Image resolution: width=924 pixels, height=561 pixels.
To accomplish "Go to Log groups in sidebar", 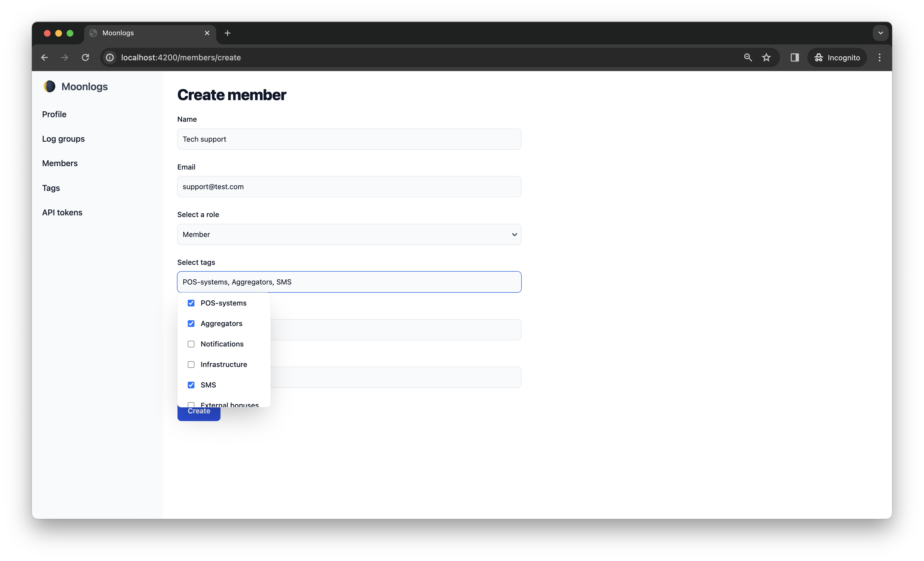I will [63, 139].
